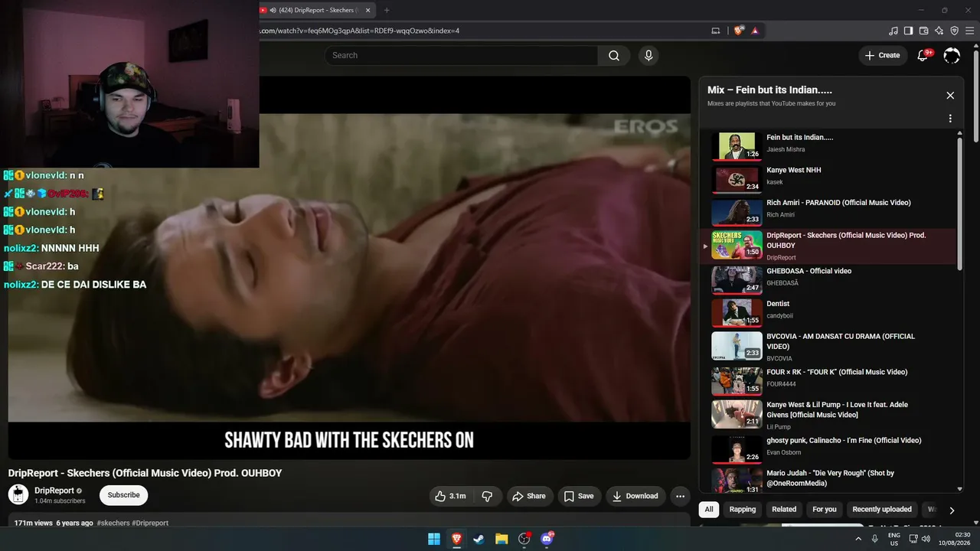
Task: Play Mario Judah Die Very Rough video
Action: click(830, 479)
